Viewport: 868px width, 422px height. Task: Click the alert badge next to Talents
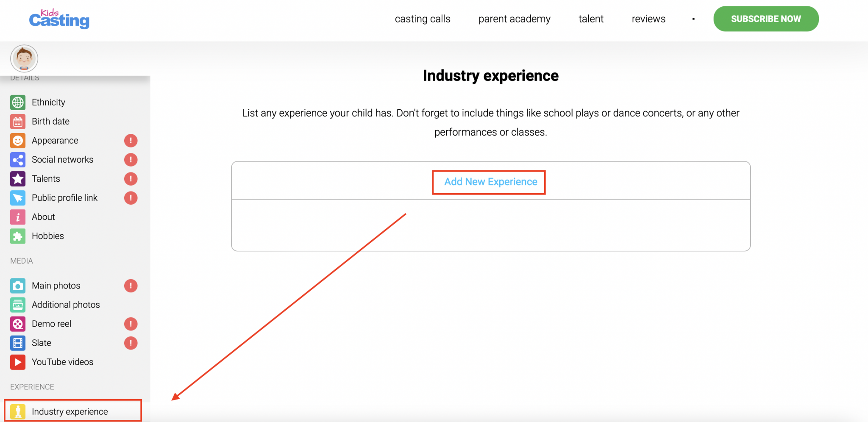click(x=131, y=179)
